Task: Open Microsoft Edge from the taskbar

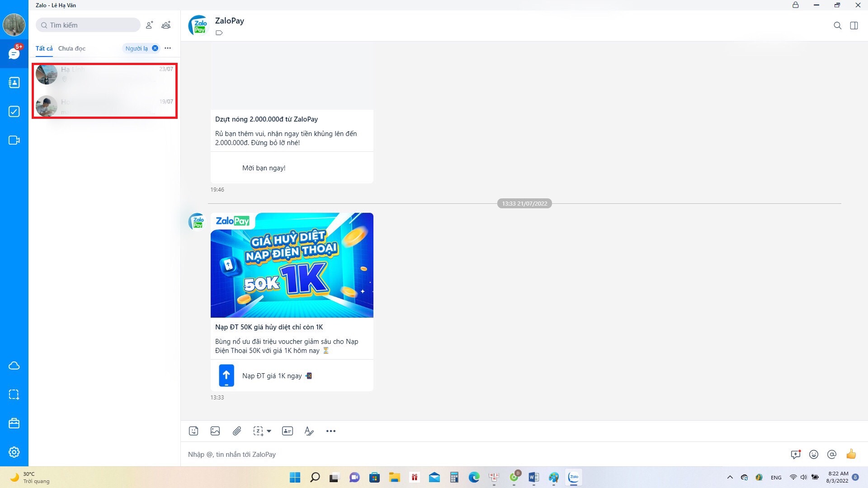Action: coord(474,477)
